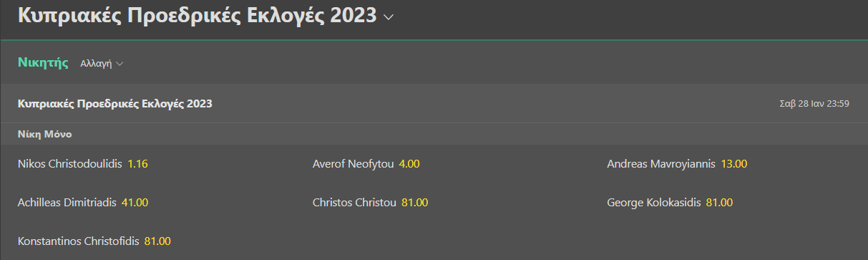868x260 pixels.
Task: Select the Averof Neofytou candidate name
Action: tap(353, 164)
